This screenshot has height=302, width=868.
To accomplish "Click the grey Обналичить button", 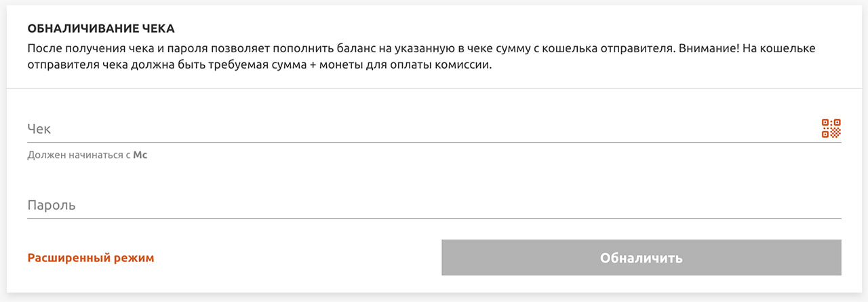I will click(x=642, y=258).
